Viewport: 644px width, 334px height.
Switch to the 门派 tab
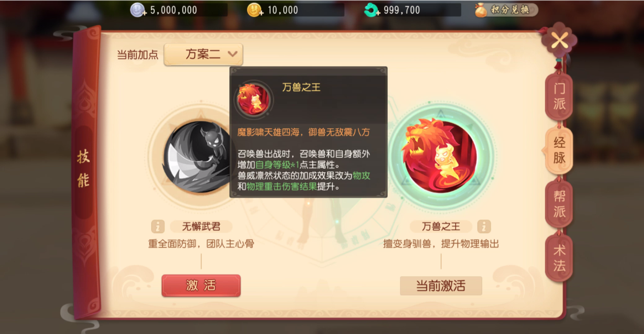point(559,96)
